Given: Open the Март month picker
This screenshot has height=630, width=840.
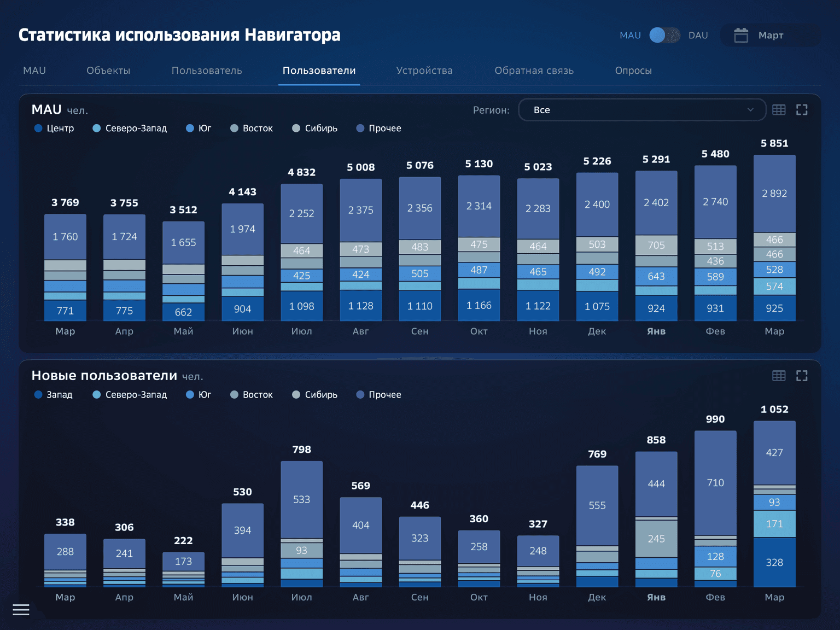Looking at the screenshot, I should (x=771, y=35).
